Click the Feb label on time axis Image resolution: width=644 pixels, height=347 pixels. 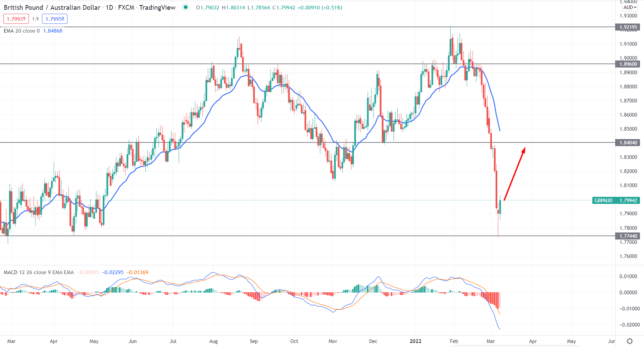(x=454, y=341)
